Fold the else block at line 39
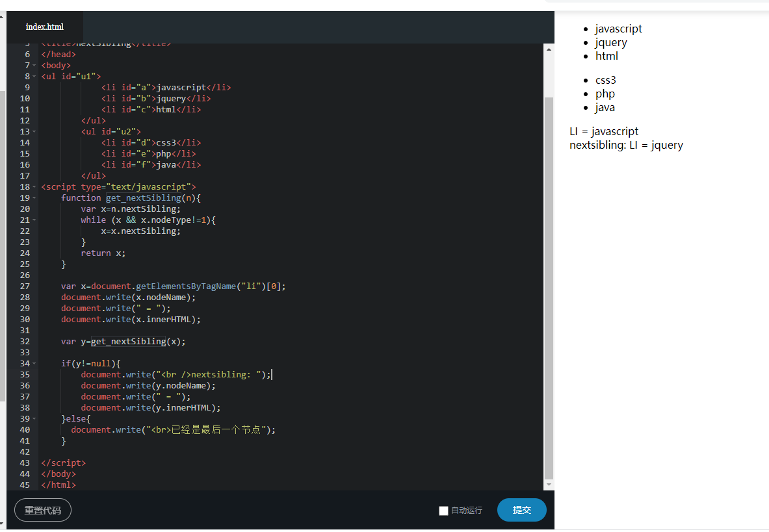The height and width of the screenshot is (532, 769). [x=34, y=419]
